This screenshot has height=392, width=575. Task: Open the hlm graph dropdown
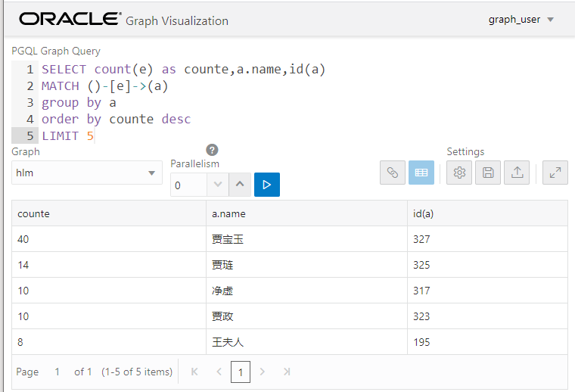(87, 173)
